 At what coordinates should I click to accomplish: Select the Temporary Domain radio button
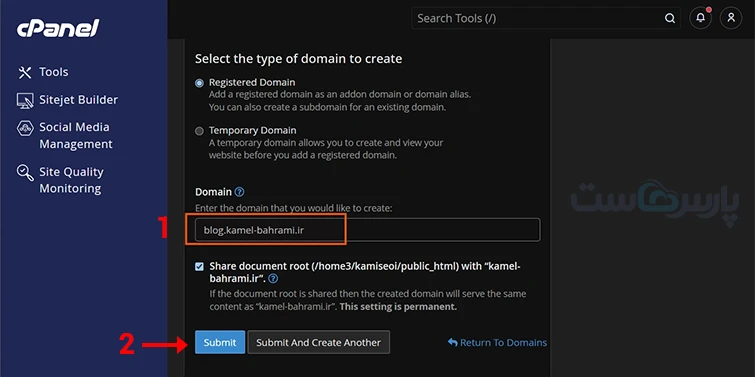tap(199, 131)
